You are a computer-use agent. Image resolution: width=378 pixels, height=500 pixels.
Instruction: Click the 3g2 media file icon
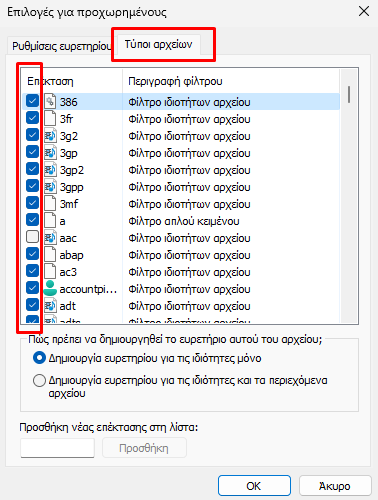(50, 135)
